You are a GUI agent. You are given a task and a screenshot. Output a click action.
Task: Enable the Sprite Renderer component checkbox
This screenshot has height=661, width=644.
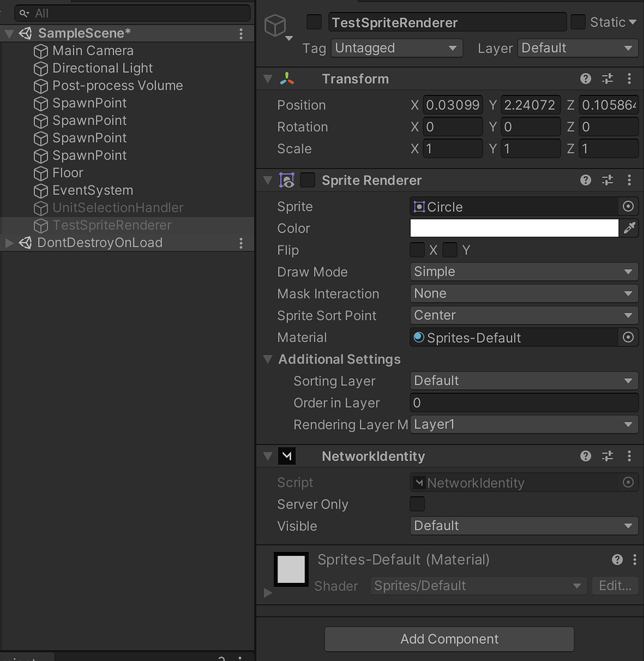point(308,180)
